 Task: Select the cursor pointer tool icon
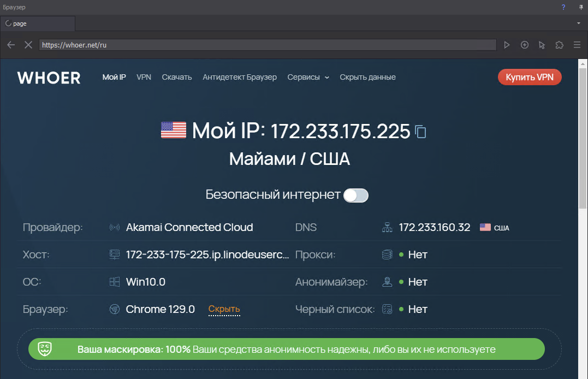[542, 45]
